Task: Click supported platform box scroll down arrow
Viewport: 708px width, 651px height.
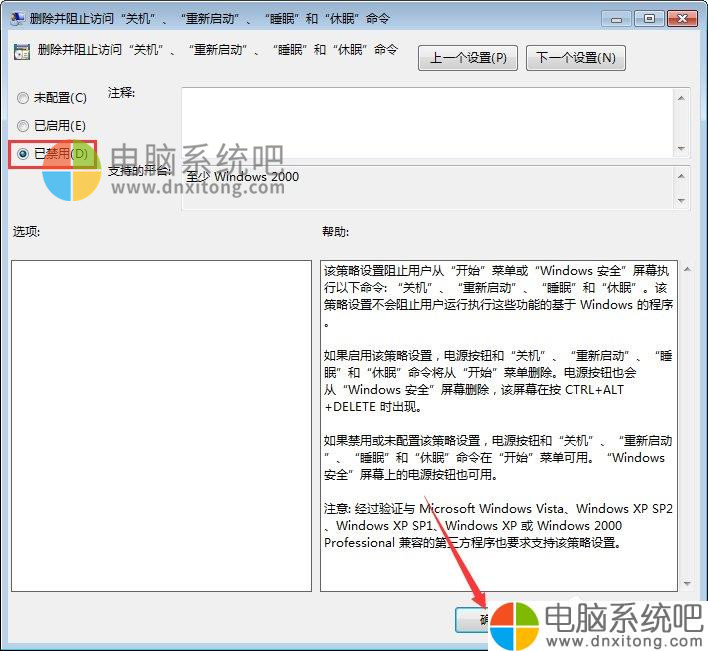Action: click(681, 200)
